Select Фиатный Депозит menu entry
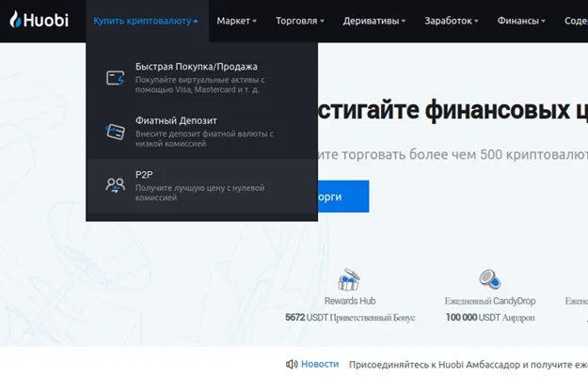 (x=176, y=120)
